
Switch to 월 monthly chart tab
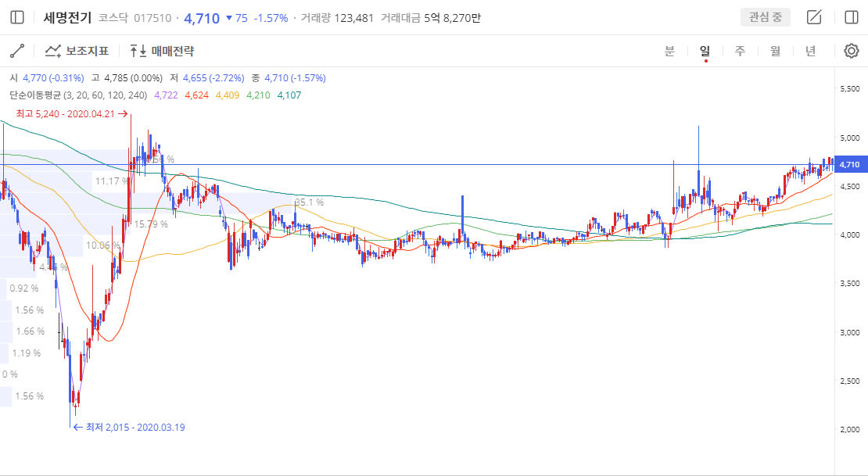pyautogui.click(x=775, y=51)
